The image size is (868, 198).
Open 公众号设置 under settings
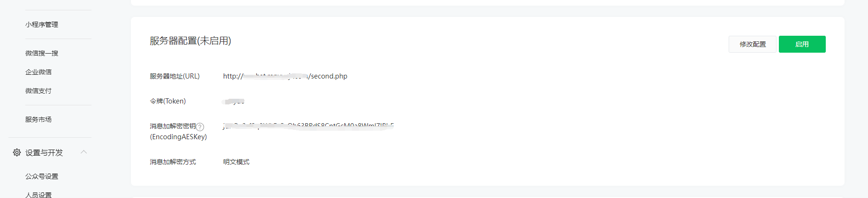coord(42,176)
